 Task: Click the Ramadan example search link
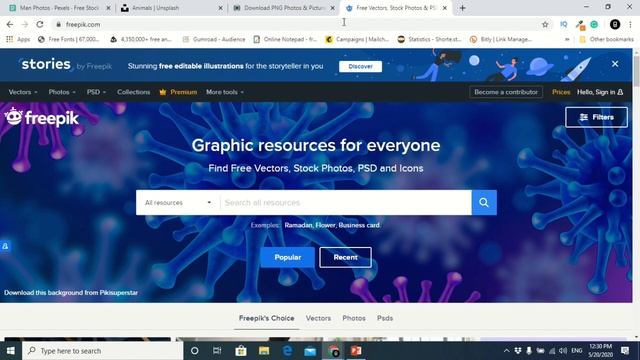pos(298,225)
